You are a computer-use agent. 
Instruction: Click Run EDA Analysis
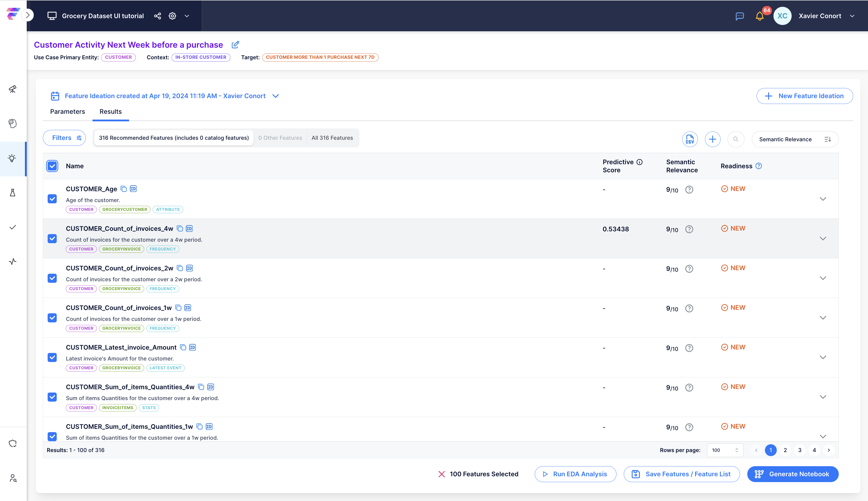click(575, 474)
